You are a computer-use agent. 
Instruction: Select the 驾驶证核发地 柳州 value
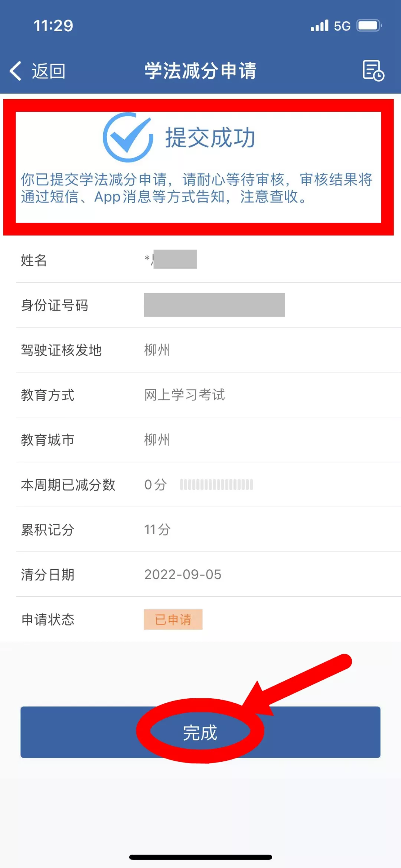(x=157, y=350)
